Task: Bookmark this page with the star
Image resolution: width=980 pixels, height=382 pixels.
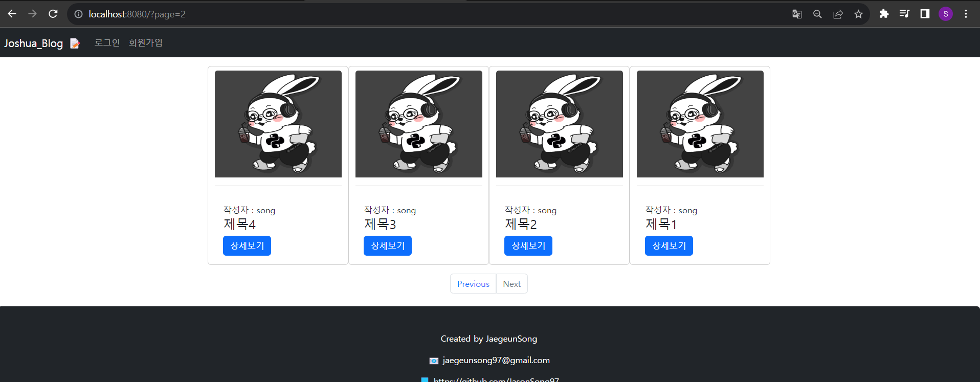Action: click(858, 14)
